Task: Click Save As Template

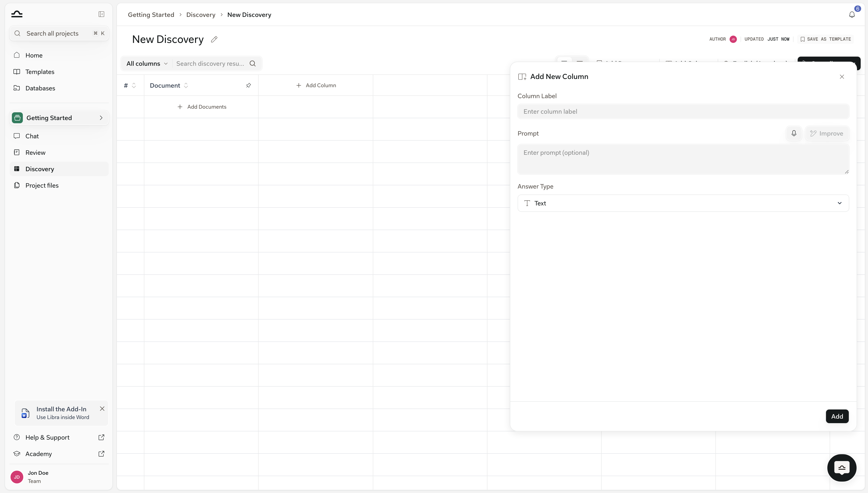Action: (826, 39)
